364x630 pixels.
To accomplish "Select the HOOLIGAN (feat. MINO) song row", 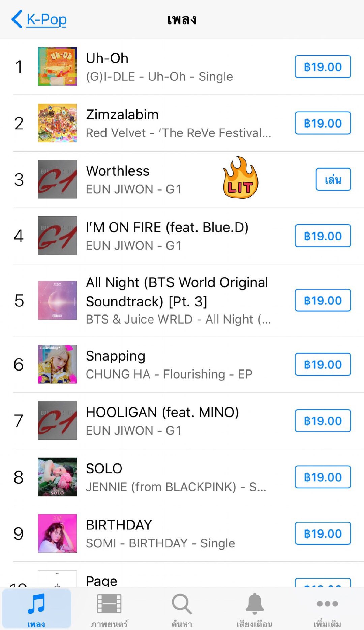I will 162,420.
